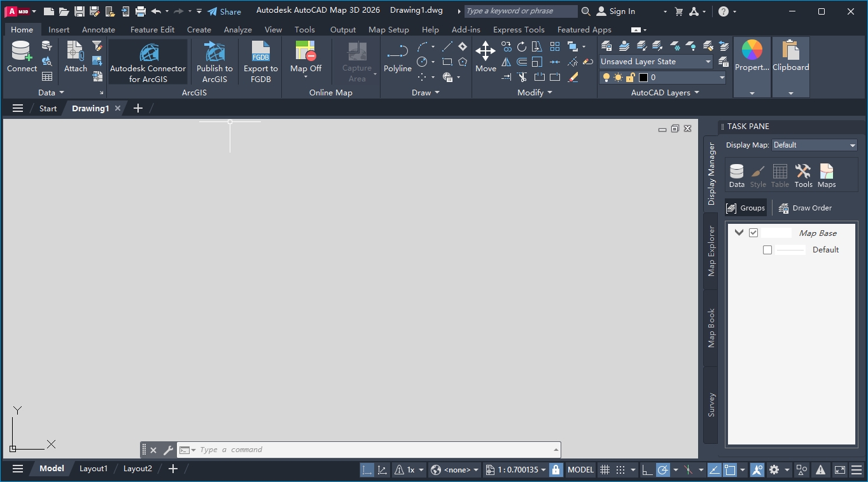868x482 pixels.
Task: Open the Tools icon in Task Pane
Action: point(803,176)
